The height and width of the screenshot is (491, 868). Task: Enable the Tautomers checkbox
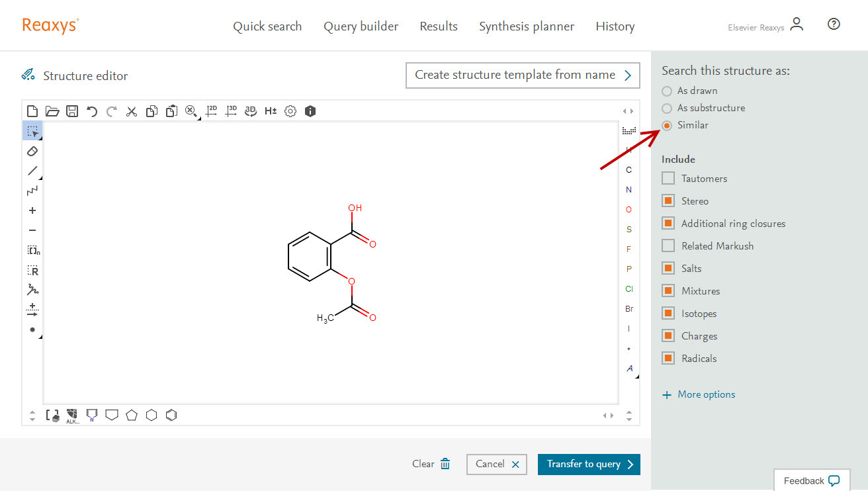point(668,179)
